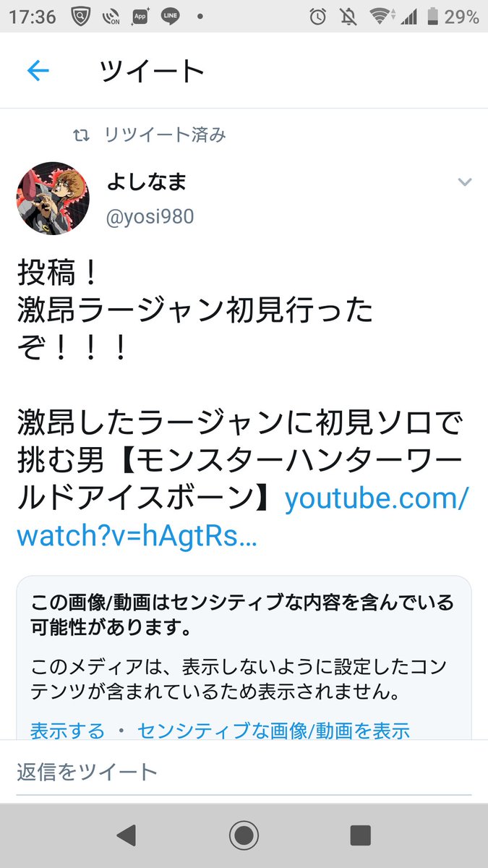Image resolution: width=488 pixels, height=868 pixels.
Task: Open よしなま's profile avatar
Action: 53,198
